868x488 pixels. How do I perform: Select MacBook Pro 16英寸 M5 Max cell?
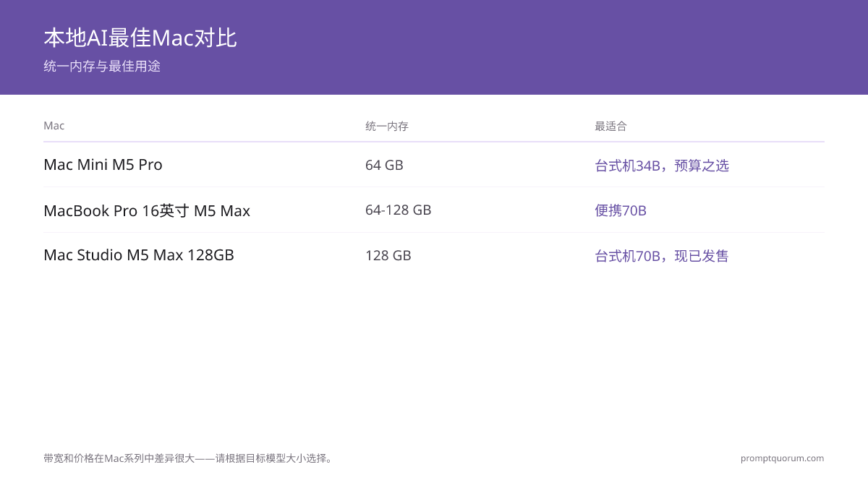coord(147,210)
